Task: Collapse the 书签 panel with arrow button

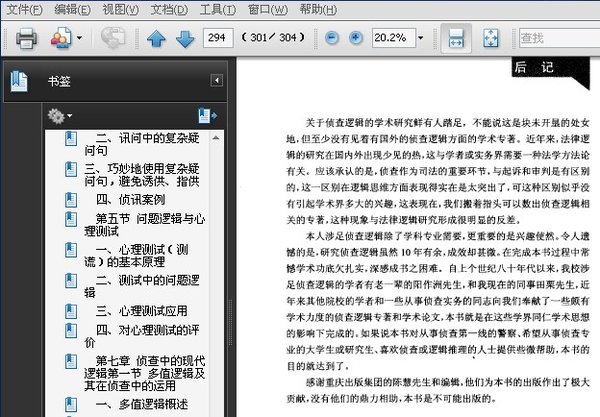Action: click(217, 80)
